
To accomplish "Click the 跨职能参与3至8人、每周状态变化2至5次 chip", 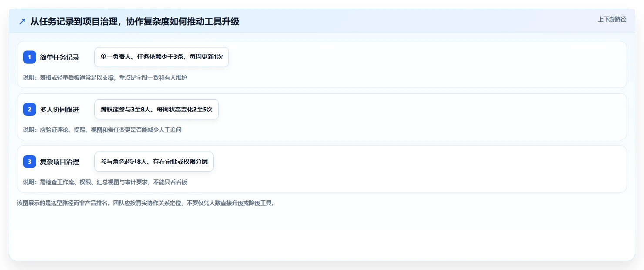I will [157, 109].
